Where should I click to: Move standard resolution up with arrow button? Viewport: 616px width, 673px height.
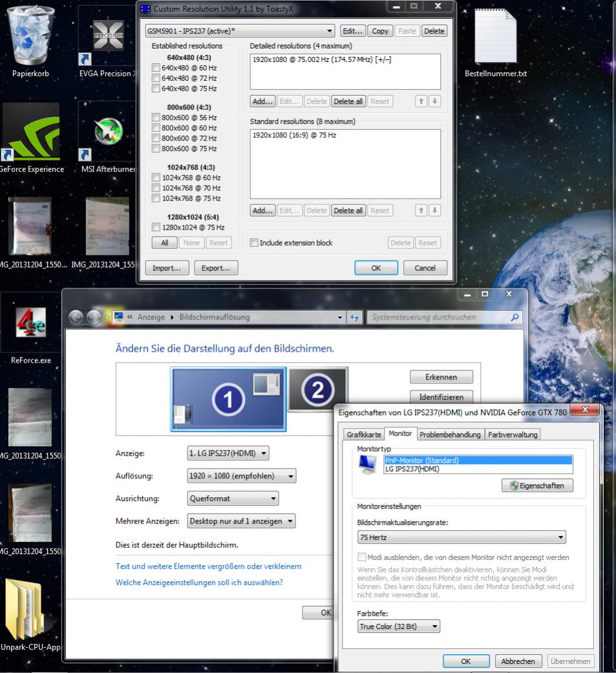[421, 210]
